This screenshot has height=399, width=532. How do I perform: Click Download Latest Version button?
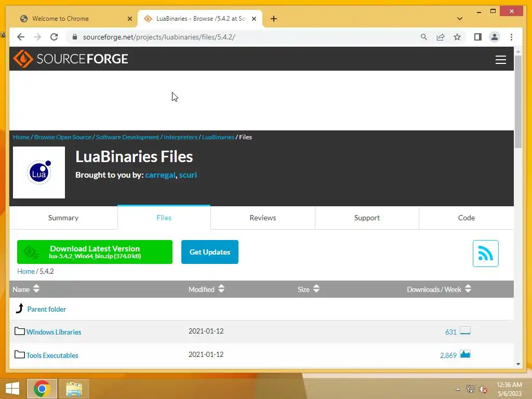pos(95,252)
